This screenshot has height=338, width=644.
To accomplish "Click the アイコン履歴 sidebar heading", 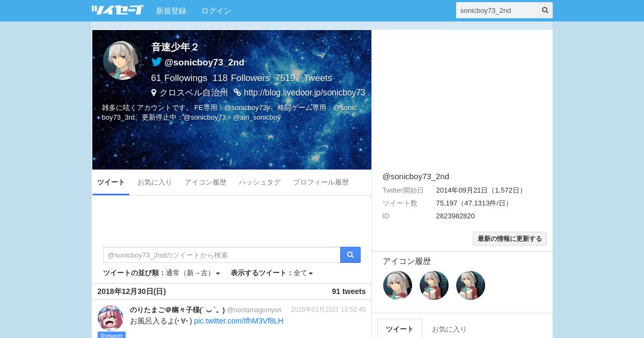I will pyautogui.click(x=407, y=261).
